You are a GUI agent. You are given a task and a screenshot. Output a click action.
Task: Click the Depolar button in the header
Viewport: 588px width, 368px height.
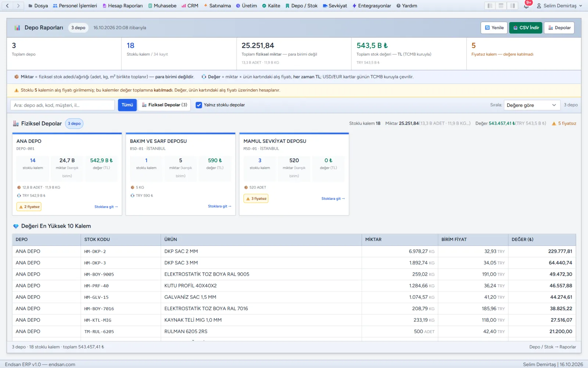click(559, 28)
